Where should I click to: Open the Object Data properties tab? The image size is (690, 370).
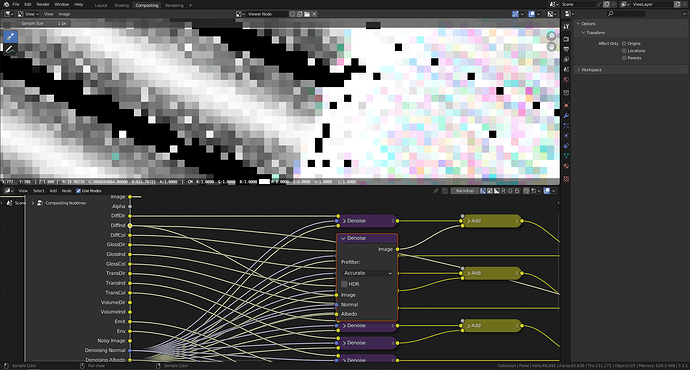(x=566, y=156)
